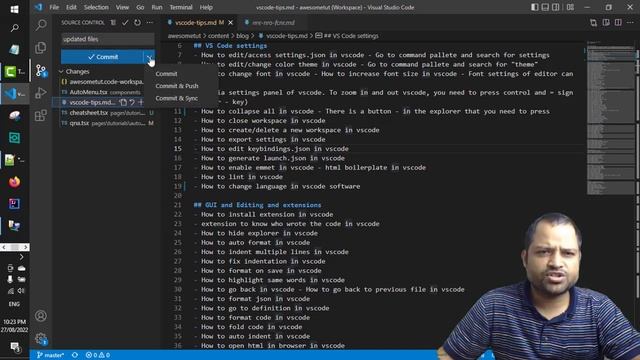
Task: Open file icon on vscode-tips.md row
Action: pyautogui.click(x=123, y=102)
